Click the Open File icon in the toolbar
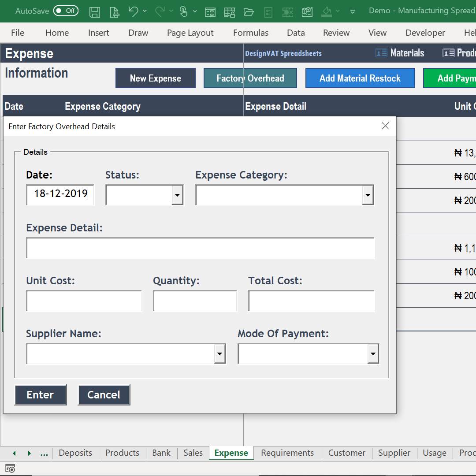The image size is (476, 476). (249, 11)
